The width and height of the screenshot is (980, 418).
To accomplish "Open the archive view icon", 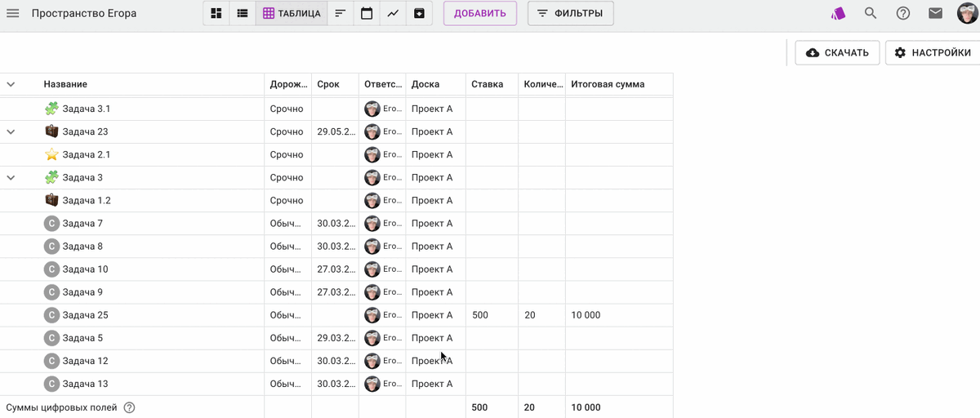I will pyautogui.click(x=419, y=13).
